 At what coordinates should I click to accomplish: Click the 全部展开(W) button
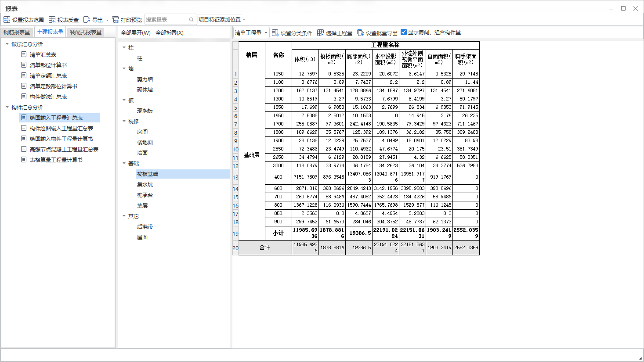(x=136, y=33)
